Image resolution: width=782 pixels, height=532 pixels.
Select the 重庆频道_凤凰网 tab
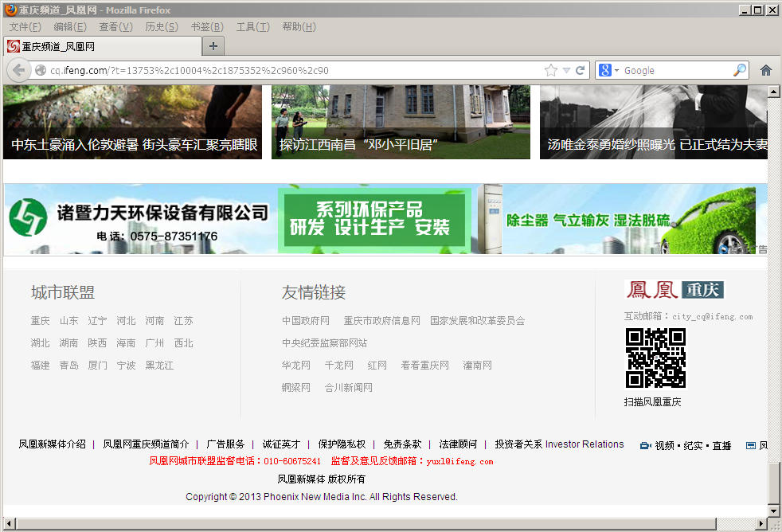[x=104, y=46]
